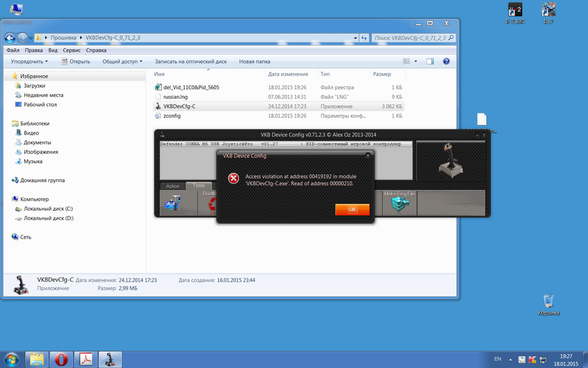Screen dimensions: 588x368
Task: Select Библиотеки in the navigation pane
Action: click(x=34, y=124)
